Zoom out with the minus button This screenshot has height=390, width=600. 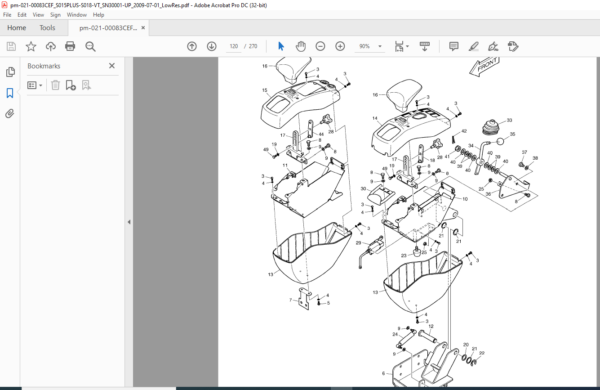(x=320, y=46)
